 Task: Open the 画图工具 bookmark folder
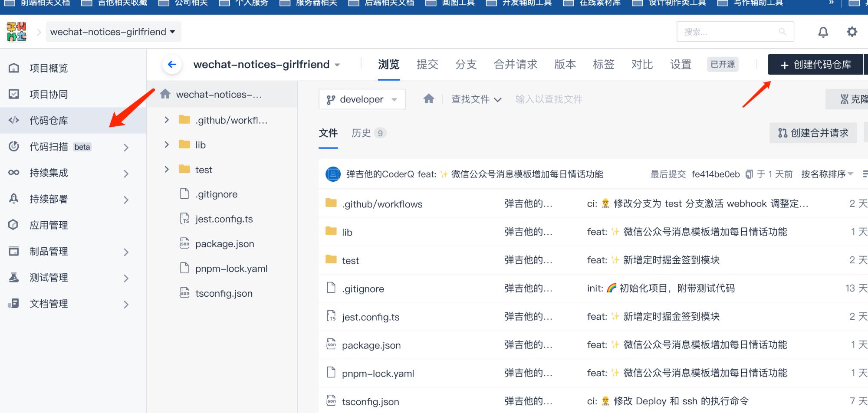[x=450, y=3]
